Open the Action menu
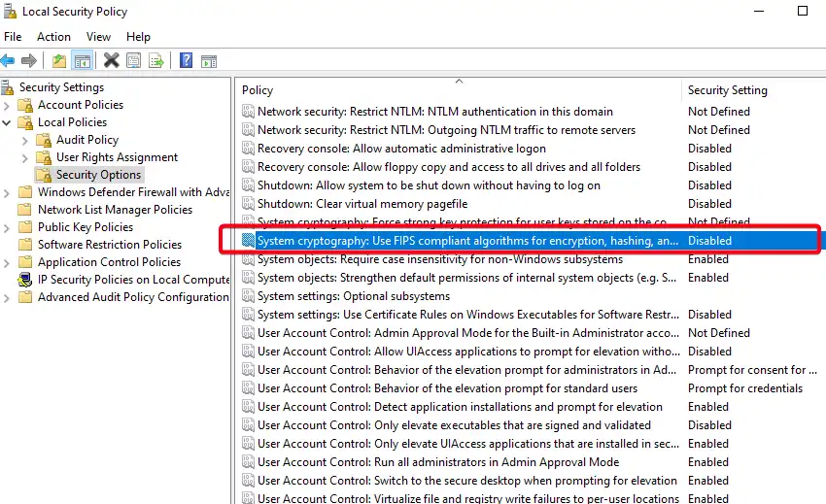826x504 pixels. pyautogui.click(x=53, y=37)
